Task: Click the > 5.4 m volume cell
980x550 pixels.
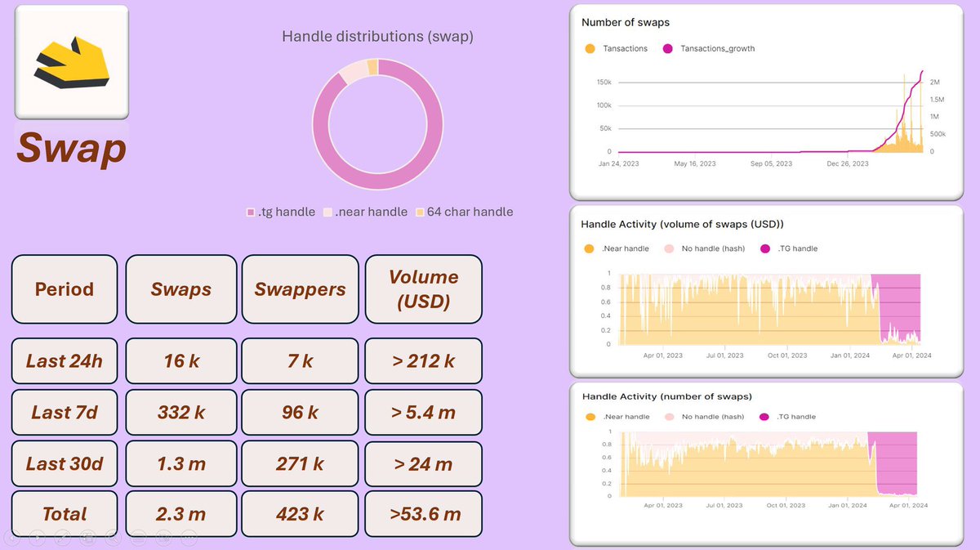Action: tap(423, 412)
